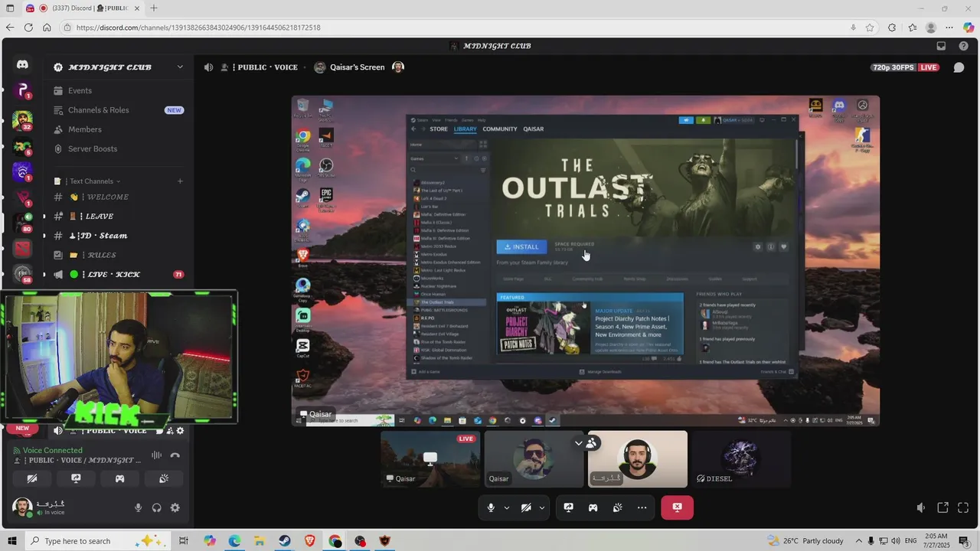This screenshot has height=551, width=980.
Task: Select the RULES channel
Action: pyautogui.click(x=119, y=255)
